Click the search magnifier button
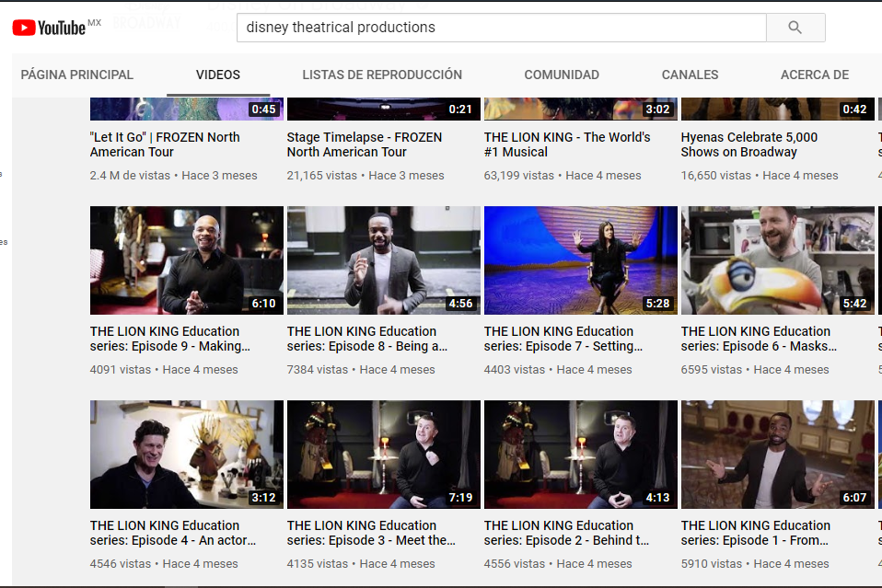882x588 pixels. (795, 28)
